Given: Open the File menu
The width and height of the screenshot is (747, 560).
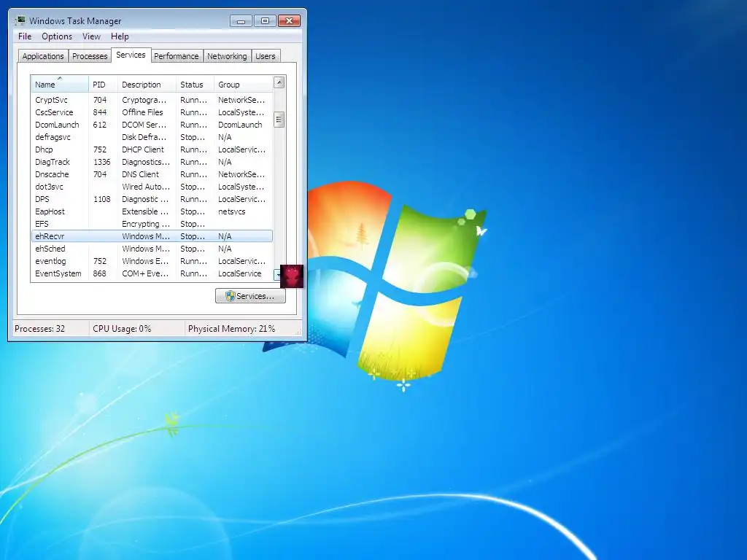Looking at the screenshot, I should tap(25, 36).
